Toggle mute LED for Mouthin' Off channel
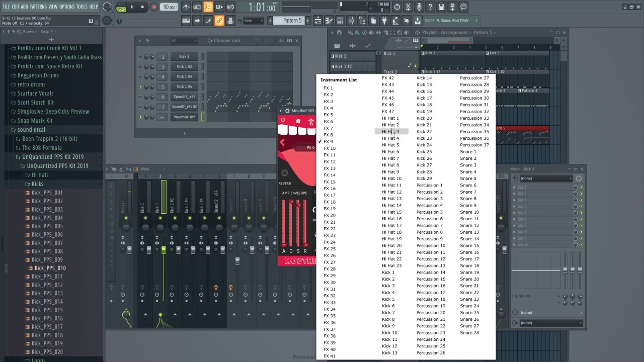 pyautogui.click(x=140, y=117)
